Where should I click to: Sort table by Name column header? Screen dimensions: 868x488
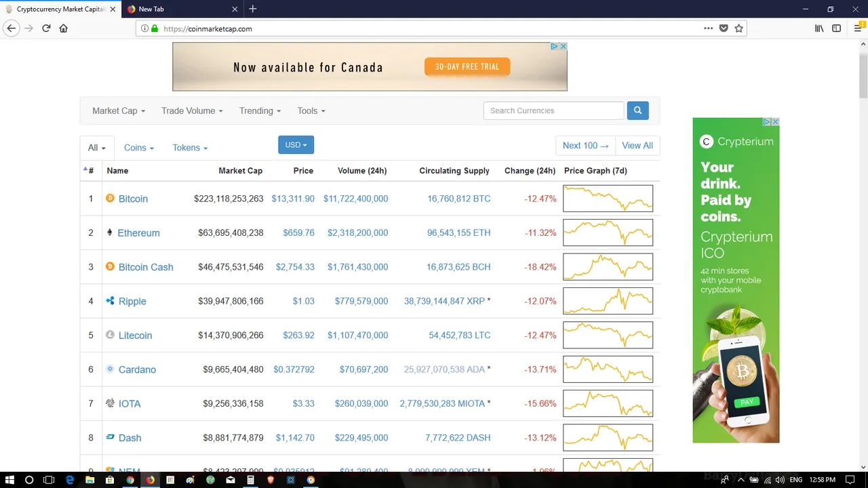(x=117, y=171)
